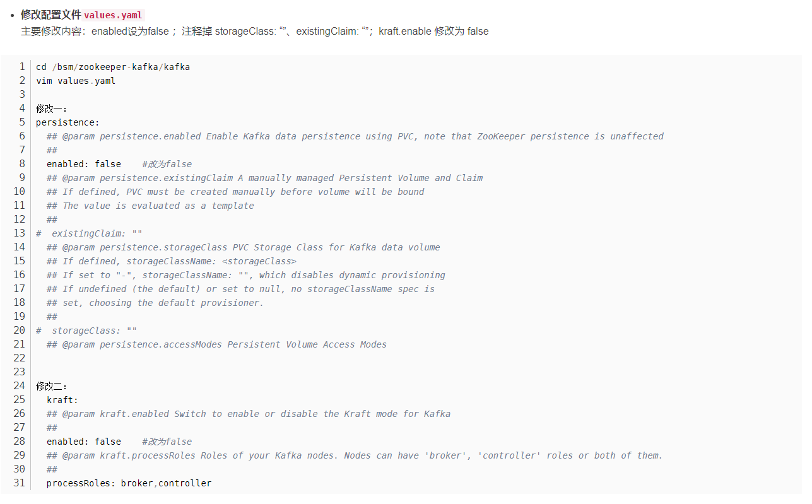Click line number 1 in the gutter
Image resolution: width=812 pixels, height=504 pixels.
(x=22, y=67)
